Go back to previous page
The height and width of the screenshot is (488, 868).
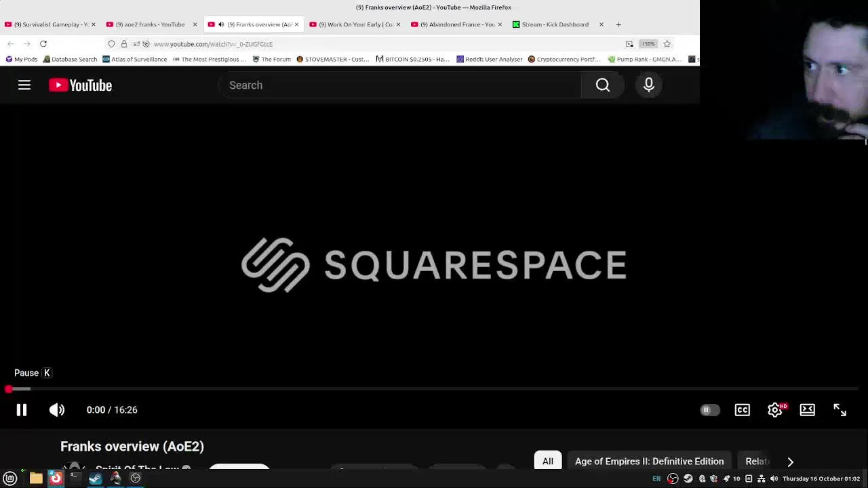(11, 43)
